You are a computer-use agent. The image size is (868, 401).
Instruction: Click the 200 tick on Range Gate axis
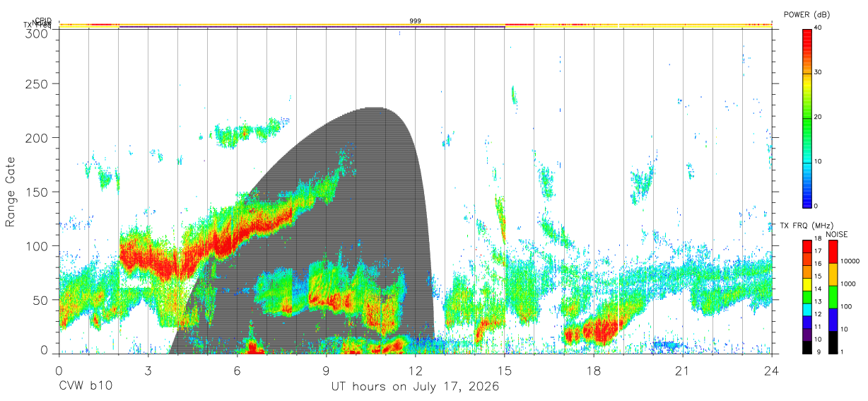pos(37,137)
